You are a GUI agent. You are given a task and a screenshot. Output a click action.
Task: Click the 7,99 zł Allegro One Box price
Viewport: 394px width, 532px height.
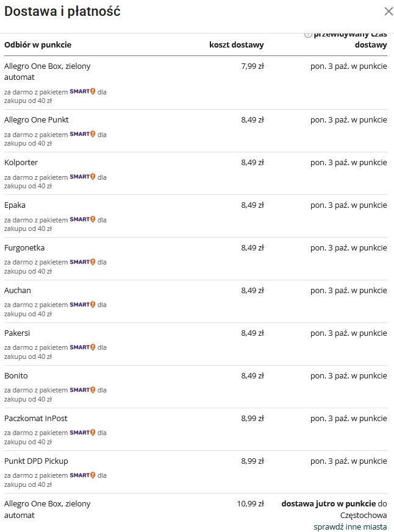tap(253, 66)
